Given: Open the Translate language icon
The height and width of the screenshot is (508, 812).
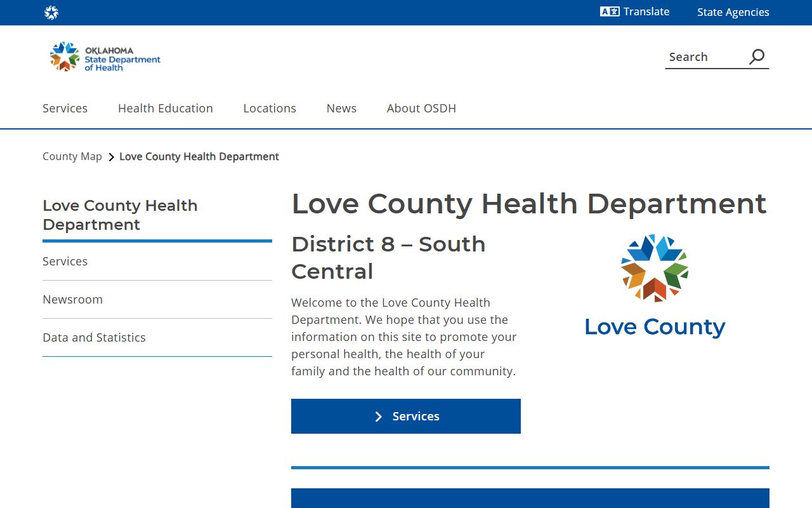Looking at the screenshot, I should click(610, 11).
